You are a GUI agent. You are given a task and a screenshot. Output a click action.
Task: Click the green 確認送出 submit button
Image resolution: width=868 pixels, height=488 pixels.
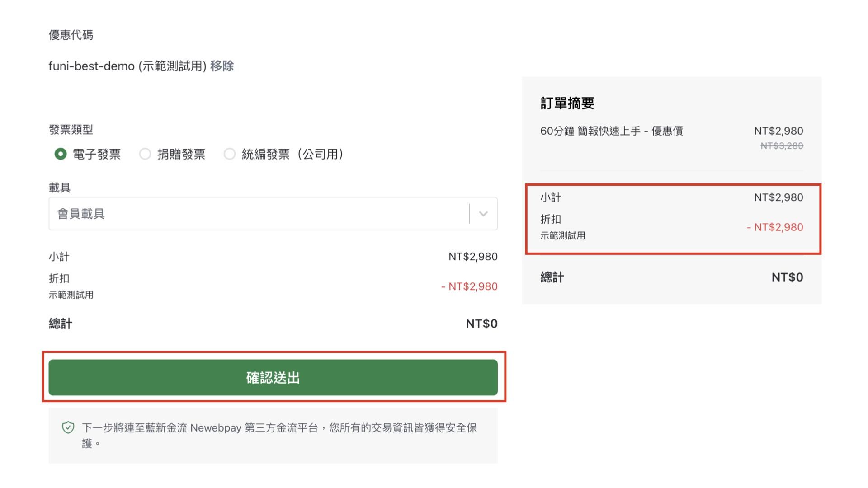(x=273, y=377)
